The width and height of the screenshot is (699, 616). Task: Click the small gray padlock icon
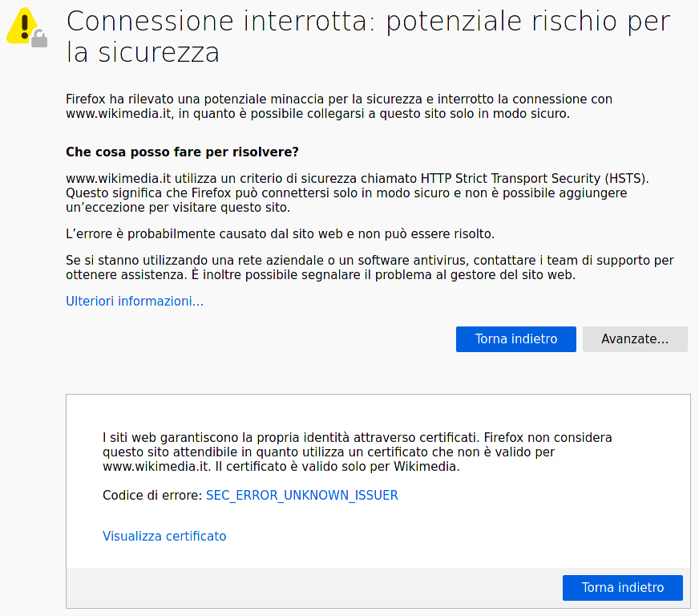39,38
